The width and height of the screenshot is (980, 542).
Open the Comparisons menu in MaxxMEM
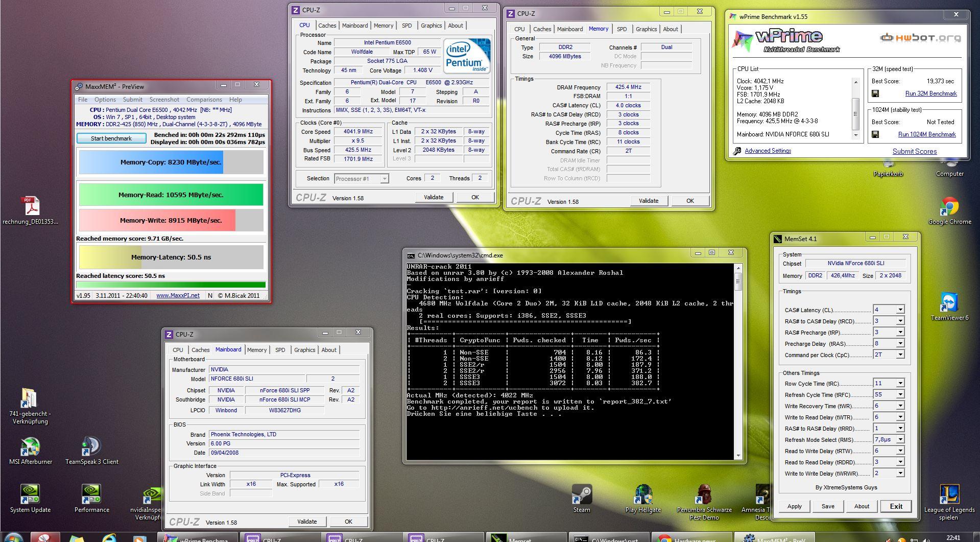[x=204, y=100]
